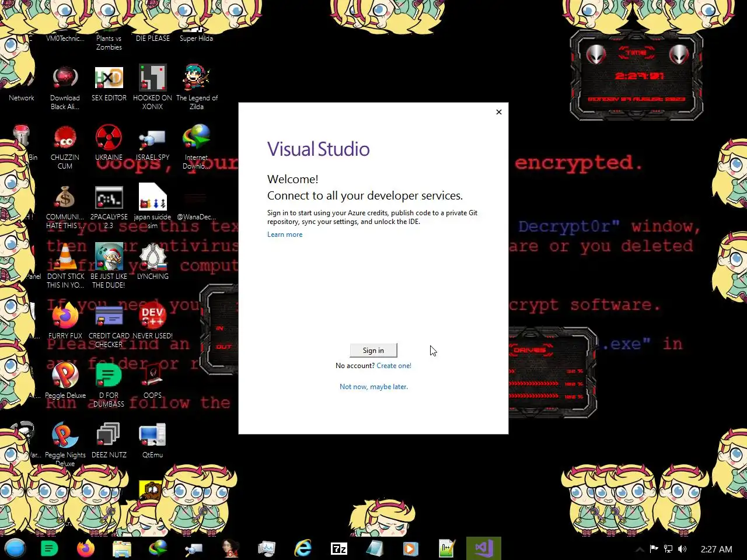
Task: Select the DEEZ NUTZ desktop shortcut
Action: click(x=109, y=440)
